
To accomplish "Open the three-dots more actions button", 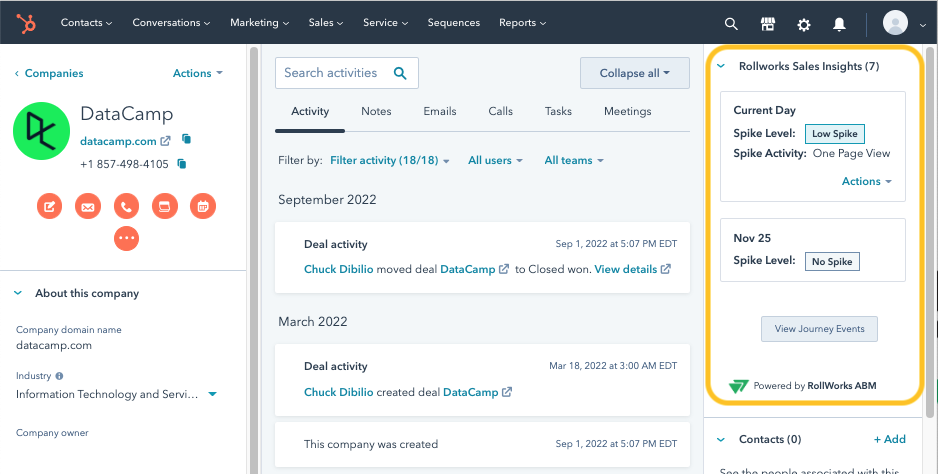I will [126, 238].
